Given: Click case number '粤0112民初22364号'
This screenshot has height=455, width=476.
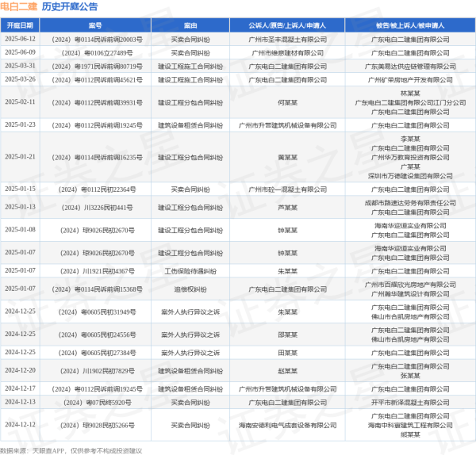Looking at the screenshot, I should 109,189.
